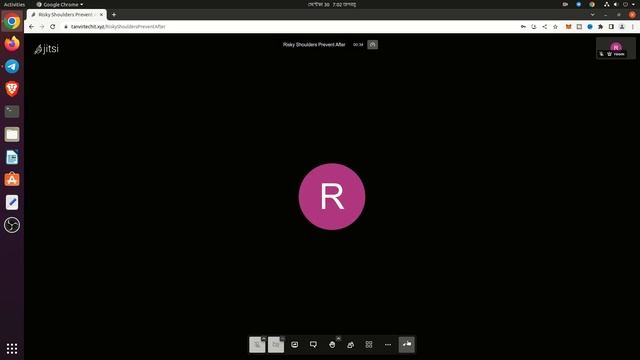Click the muted mic indicator on thumbnail
640x360 pixels.
click(601, 54)
